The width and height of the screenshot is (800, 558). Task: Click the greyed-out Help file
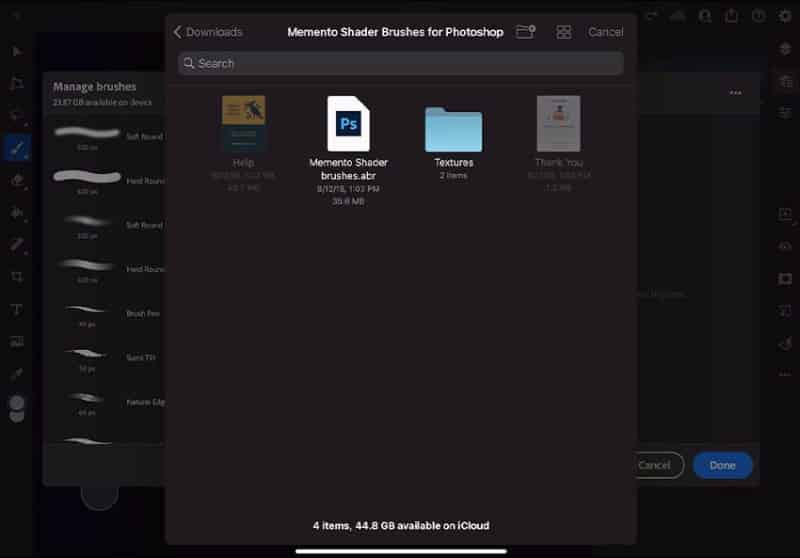(x=243, y=143)
